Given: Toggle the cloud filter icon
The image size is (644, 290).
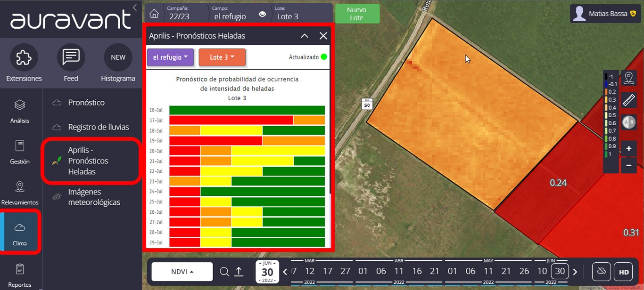Looking at the screenshot, I should (x=601, y=272).
